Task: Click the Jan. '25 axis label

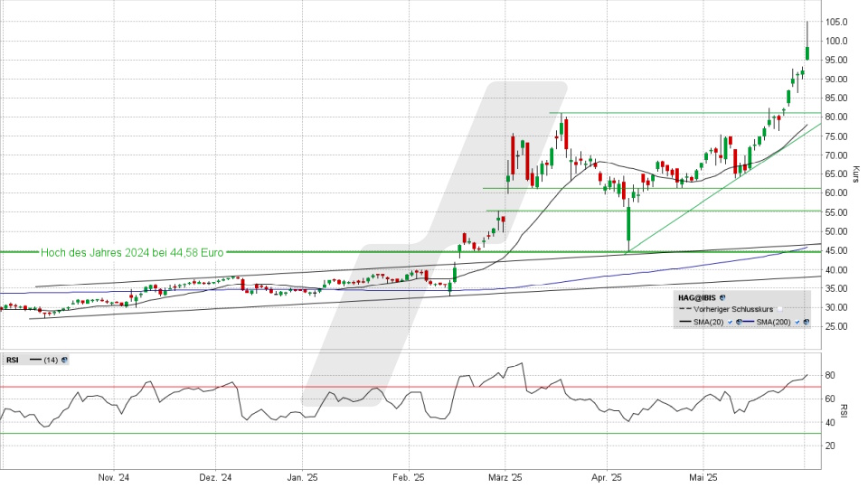Action: [303, 477]
